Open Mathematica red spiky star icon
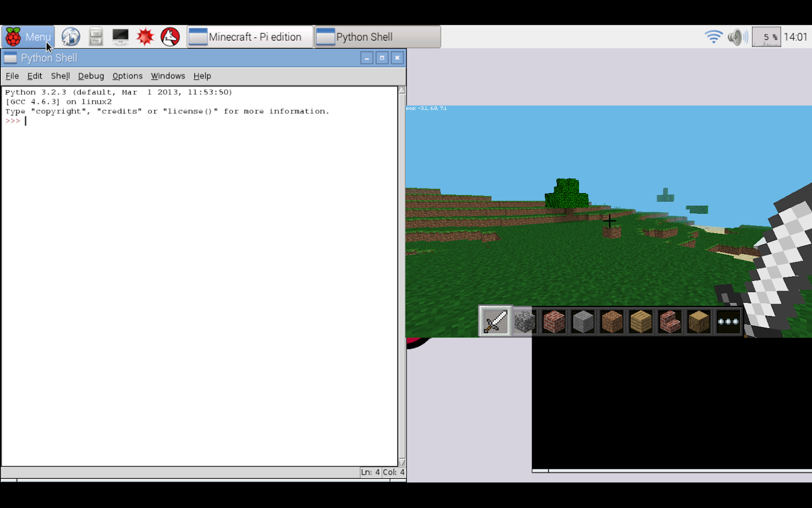The image size is (812, 508). (145, 37)
